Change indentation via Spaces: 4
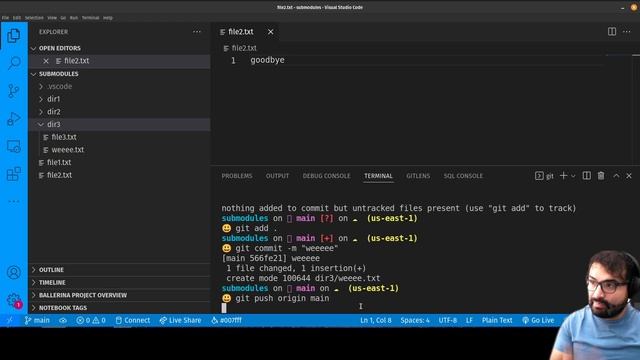Image resolution: width=640 pixels, height=360 pixels. (415, 320)
